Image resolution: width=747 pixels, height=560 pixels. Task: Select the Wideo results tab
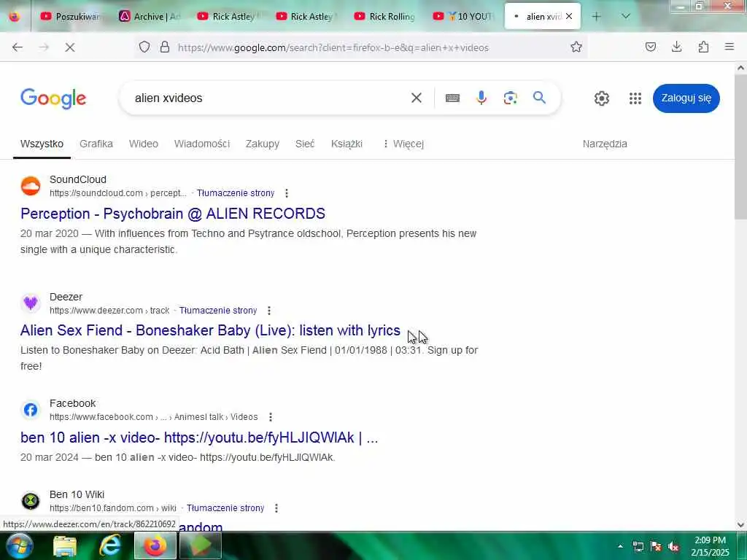pyautogui.click(x=144, y=144)
